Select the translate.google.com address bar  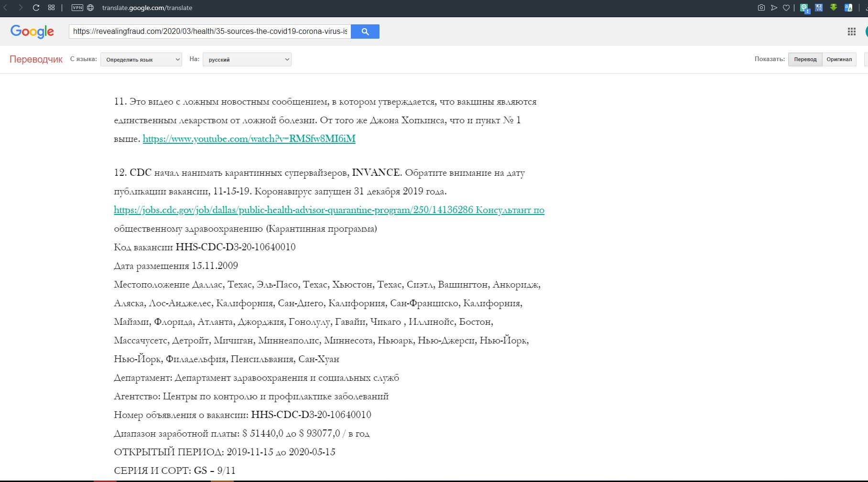147,8
